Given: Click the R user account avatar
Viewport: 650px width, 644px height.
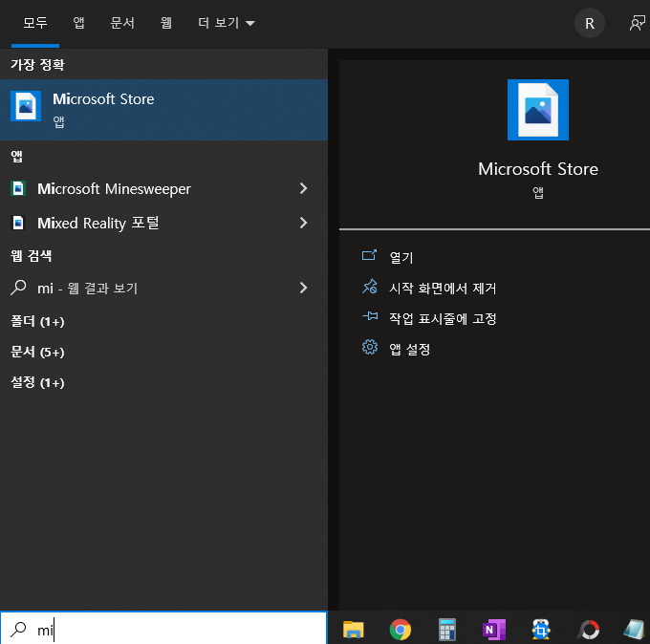Looking at the screenshot, I should click(590, 23).
